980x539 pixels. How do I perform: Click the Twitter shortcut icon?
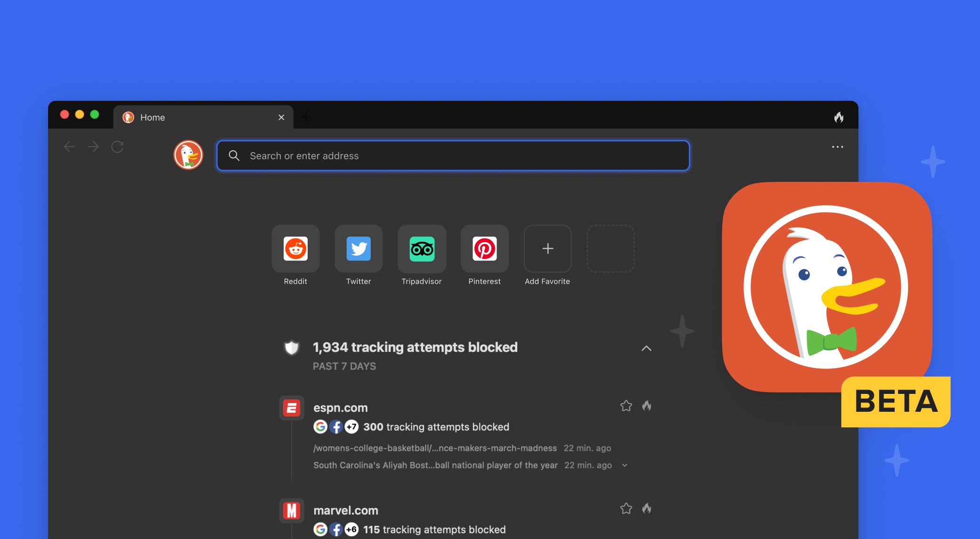click(358, 248)
